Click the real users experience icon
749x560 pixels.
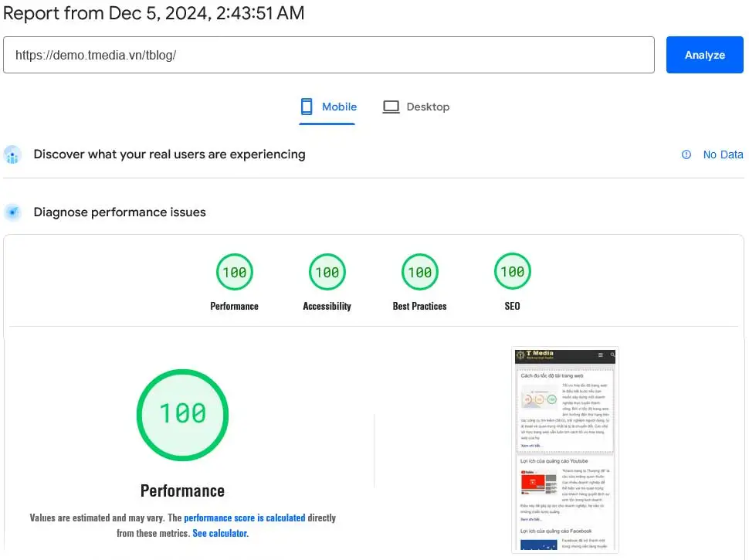12,154
